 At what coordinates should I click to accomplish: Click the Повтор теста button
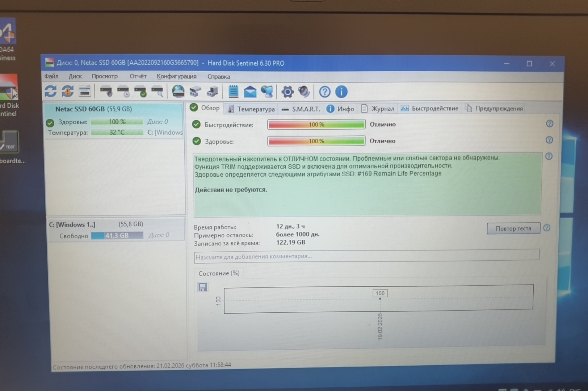(513, 228)
